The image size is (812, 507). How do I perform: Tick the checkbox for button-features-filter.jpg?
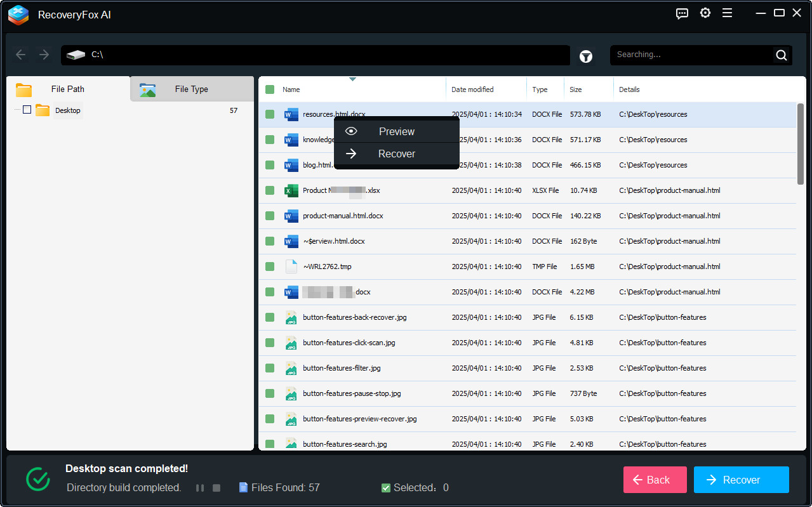click(270, 368)
